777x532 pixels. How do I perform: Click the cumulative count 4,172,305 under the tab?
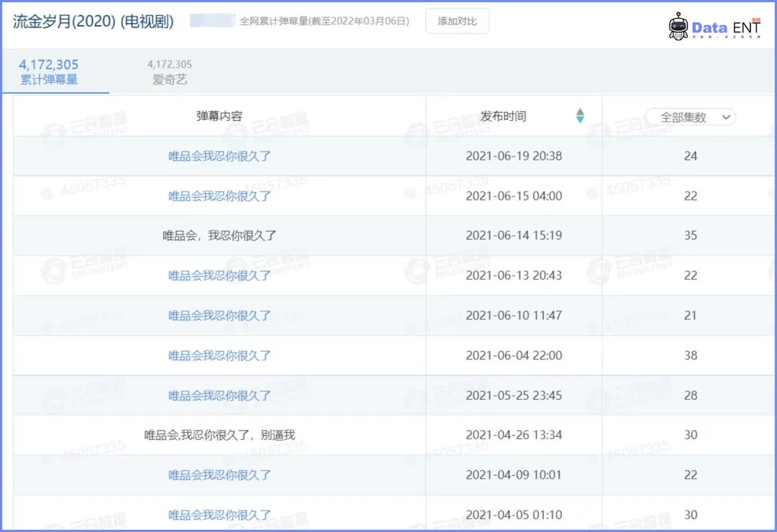[47, 64]
